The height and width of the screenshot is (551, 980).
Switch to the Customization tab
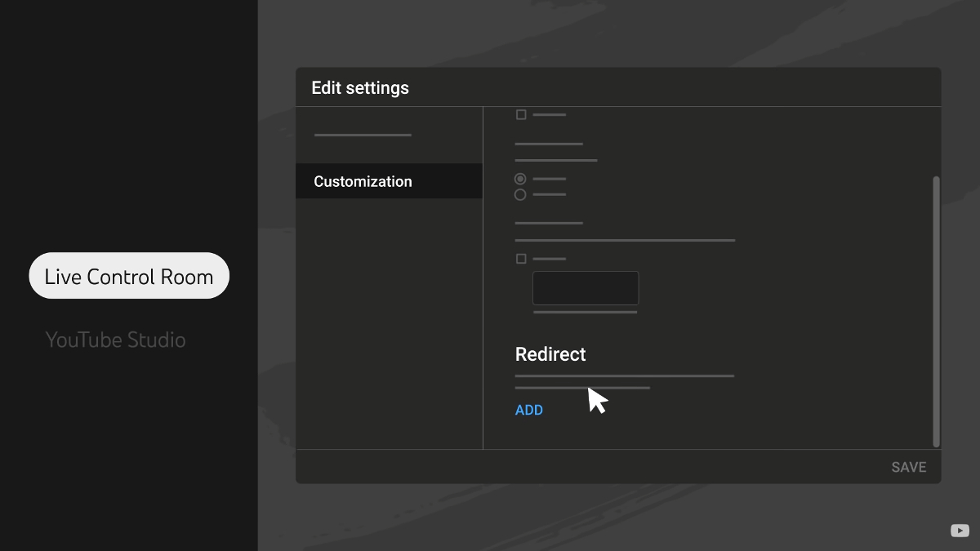click(362, 180)
